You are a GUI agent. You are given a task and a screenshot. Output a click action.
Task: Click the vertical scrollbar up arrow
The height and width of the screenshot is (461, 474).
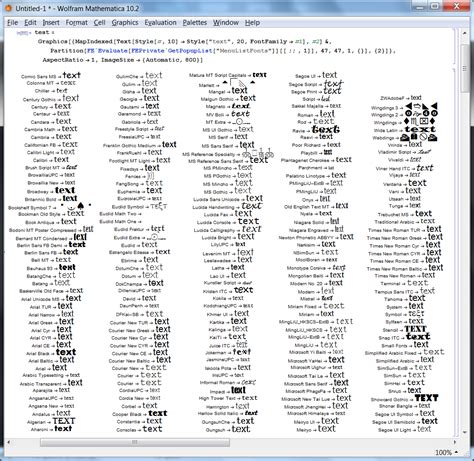[465, 33]
